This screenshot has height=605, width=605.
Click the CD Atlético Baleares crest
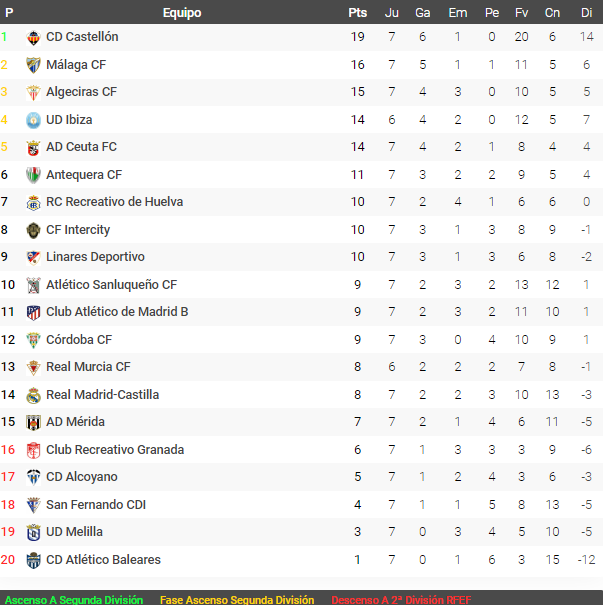(33, 560)
